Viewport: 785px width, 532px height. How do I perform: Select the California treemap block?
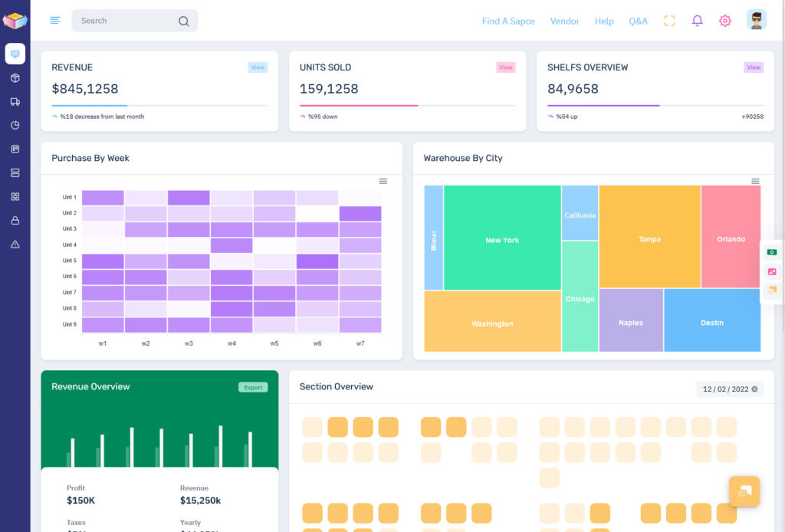(580, 212)
